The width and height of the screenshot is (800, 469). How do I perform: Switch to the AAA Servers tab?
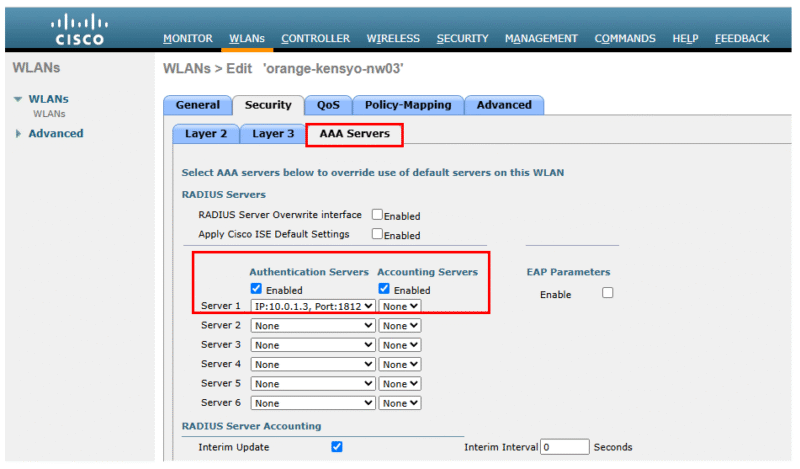(354, 134)
